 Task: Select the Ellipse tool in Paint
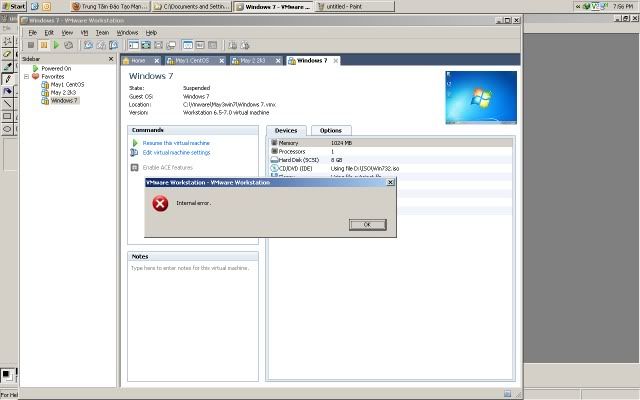point(7,129)
